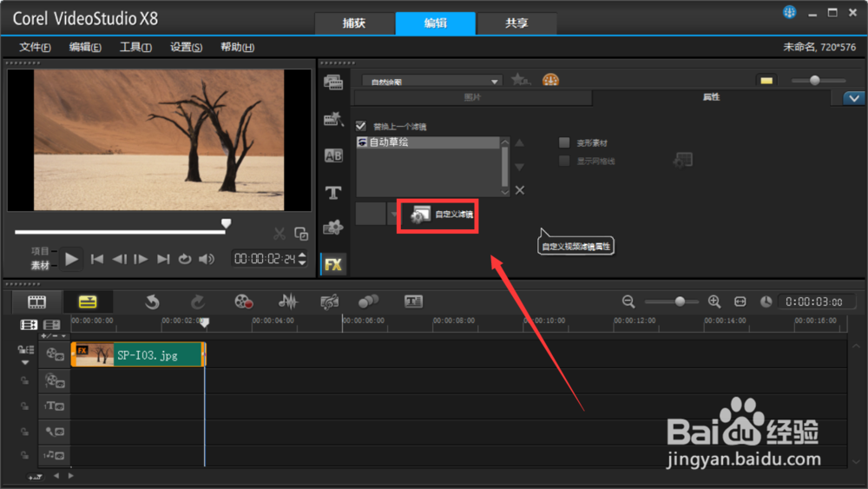Viewport: 868px width, 489px height.
Task: Play the preview
Action: (71, 259)
